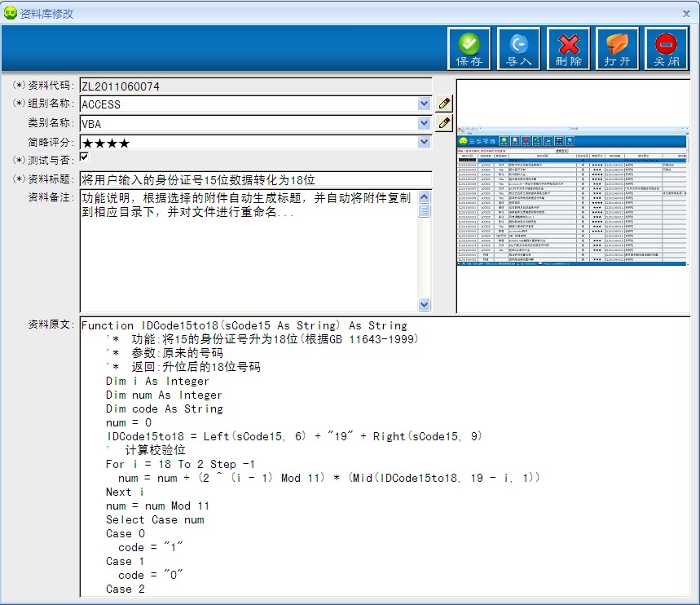Click into the 资料备注 notes text area
The image size is (700, 605).
pyautogui.click(x=249, y=250)
